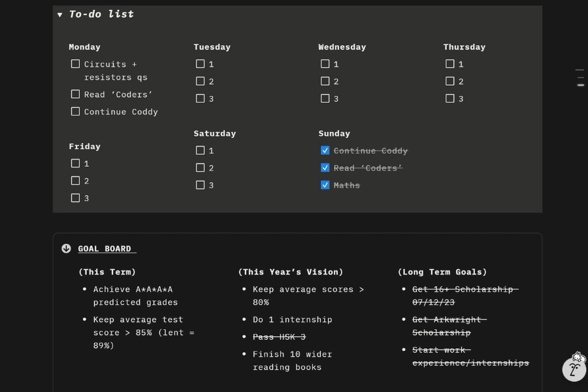Image resolution: width=588 pixels, height=392 pixels.
Task: Collapse the To-do list toggle triangle
Action: click(60, 14)
